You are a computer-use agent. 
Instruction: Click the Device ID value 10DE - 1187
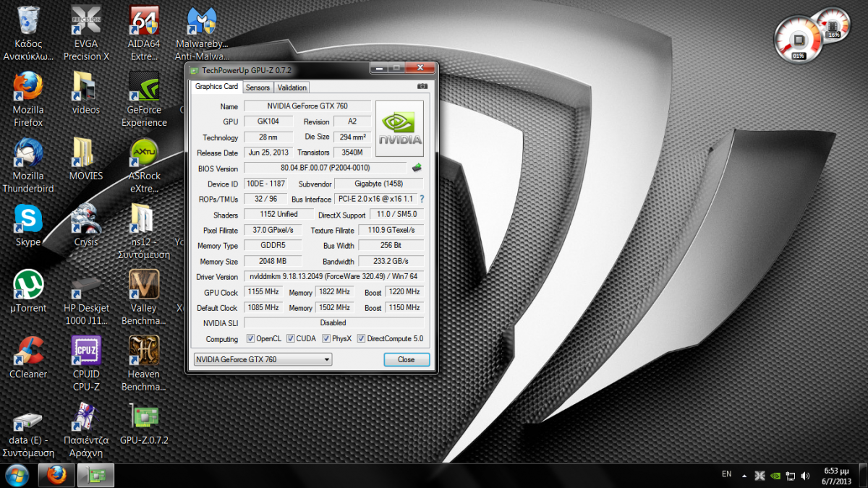[x=265, y=184]
